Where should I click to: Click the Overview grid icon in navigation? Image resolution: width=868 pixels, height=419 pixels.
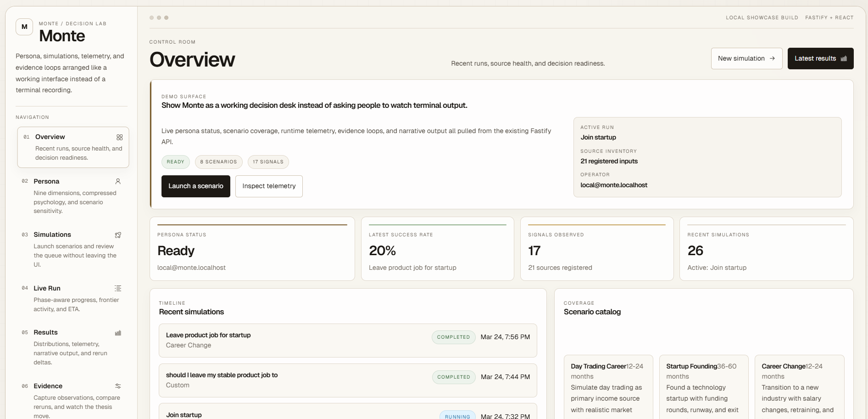click(120, 137)
